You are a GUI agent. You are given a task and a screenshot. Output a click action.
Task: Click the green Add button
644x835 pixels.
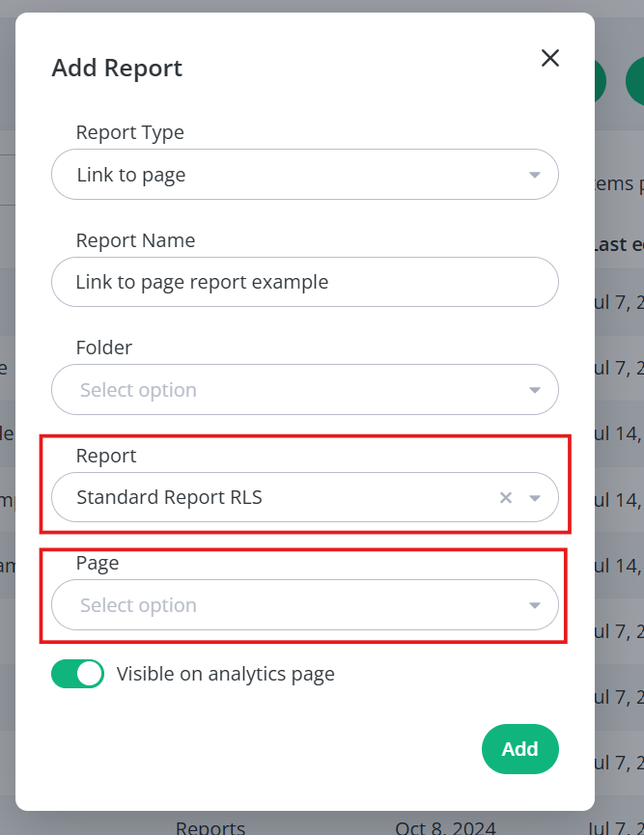(x=519, y=749)
